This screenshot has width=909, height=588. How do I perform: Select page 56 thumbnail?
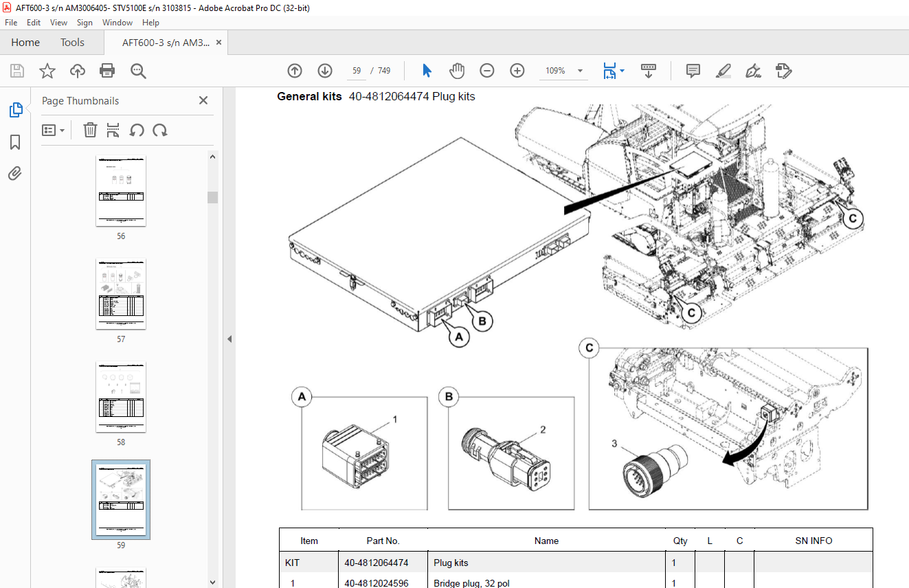tap(121, 191)
